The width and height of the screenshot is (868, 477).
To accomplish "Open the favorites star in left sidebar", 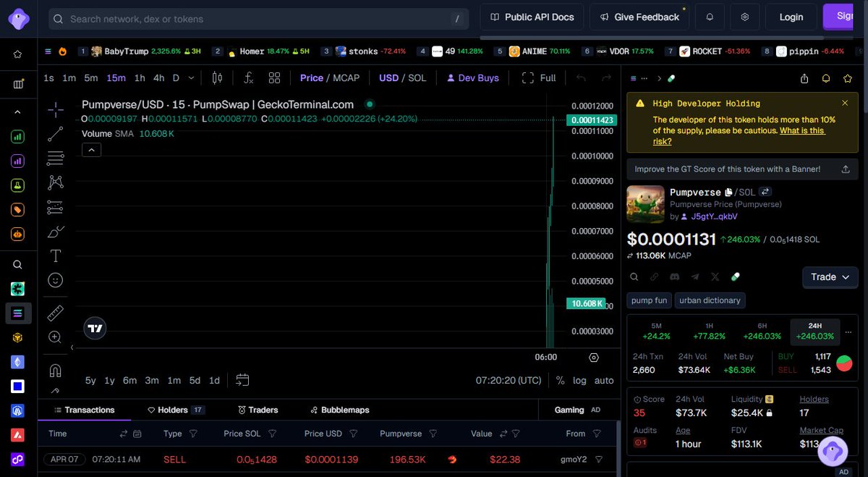I will (x=18, y=54).
